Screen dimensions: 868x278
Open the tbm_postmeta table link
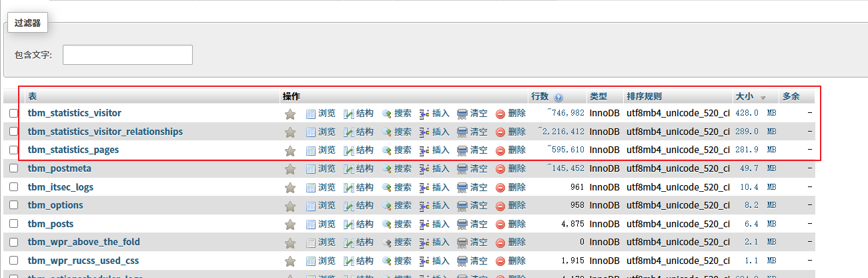[x=59, y=168]
